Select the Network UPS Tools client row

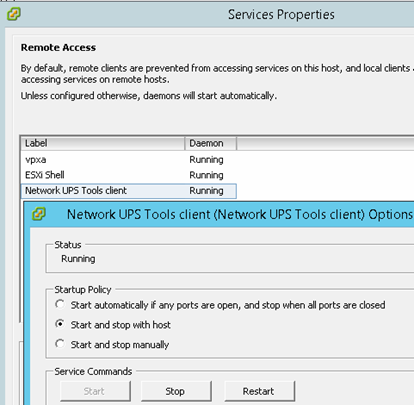click(129, 191)
